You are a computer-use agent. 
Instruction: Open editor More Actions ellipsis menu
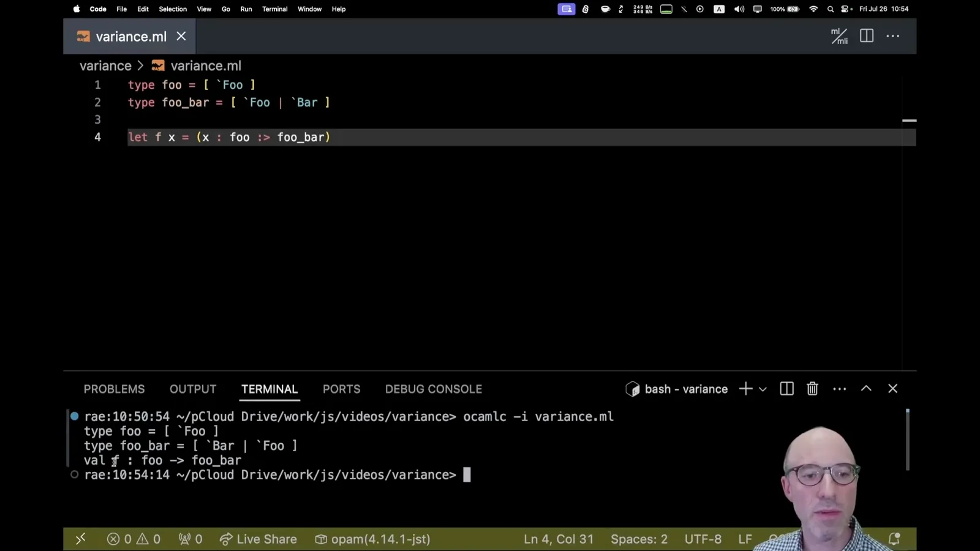click(x=893, y=36)
